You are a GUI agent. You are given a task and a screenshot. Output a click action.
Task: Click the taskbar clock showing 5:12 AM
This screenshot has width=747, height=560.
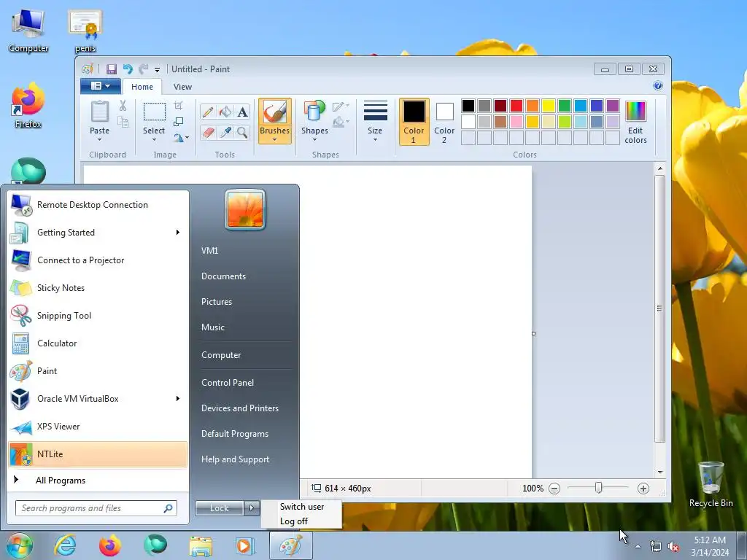(x=710, y=546)
